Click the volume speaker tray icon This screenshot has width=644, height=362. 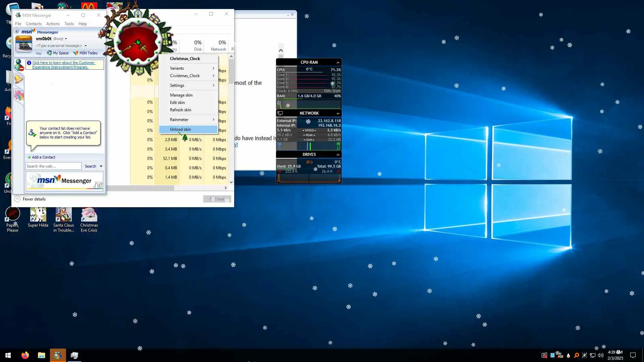tap(600, 355)
